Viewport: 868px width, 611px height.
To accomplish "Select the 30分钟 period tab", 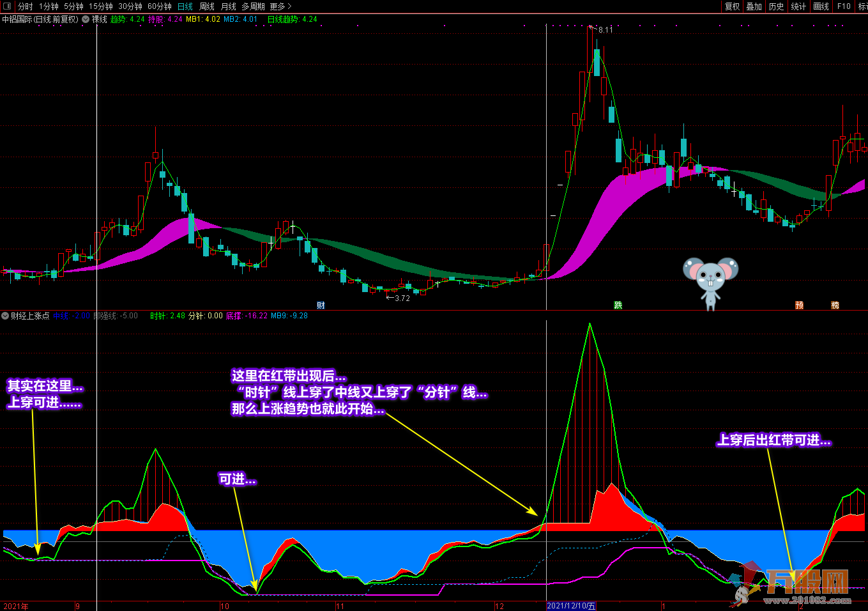I will pos(130,6).
